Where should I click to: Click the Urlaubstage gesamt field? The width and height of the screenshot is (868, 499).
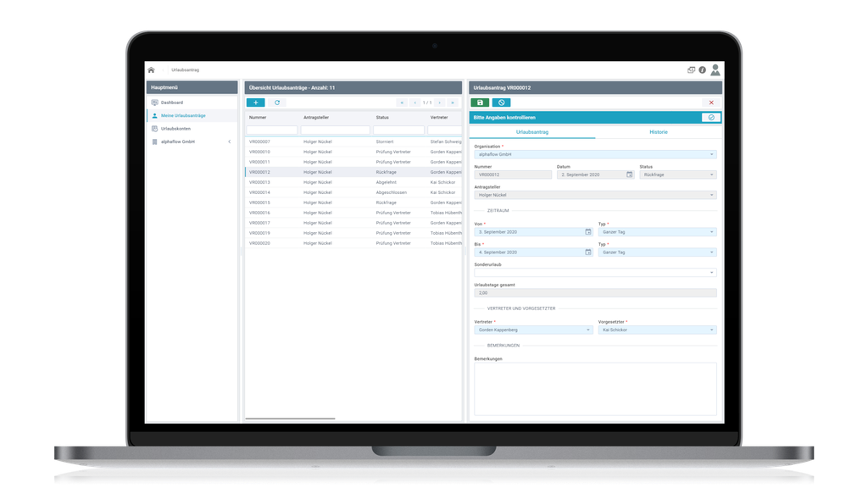(595, 292)
